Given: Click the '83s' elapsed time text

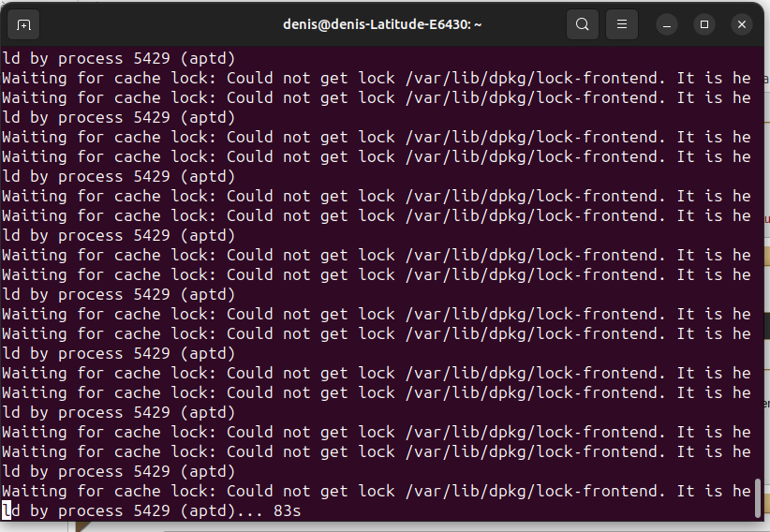Looking at the screenshot, I should 288,510.
